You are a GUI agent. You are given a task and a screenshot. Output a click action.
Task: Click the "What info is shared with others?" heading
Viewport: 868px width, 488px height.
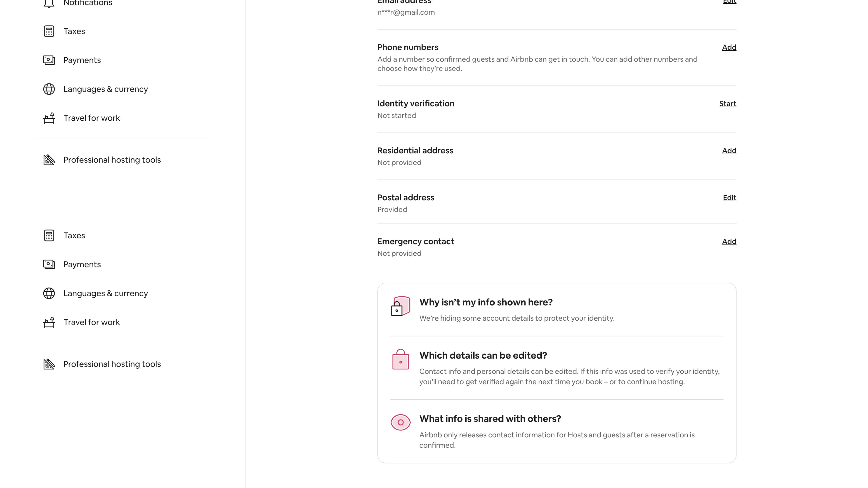coord(490,419)
